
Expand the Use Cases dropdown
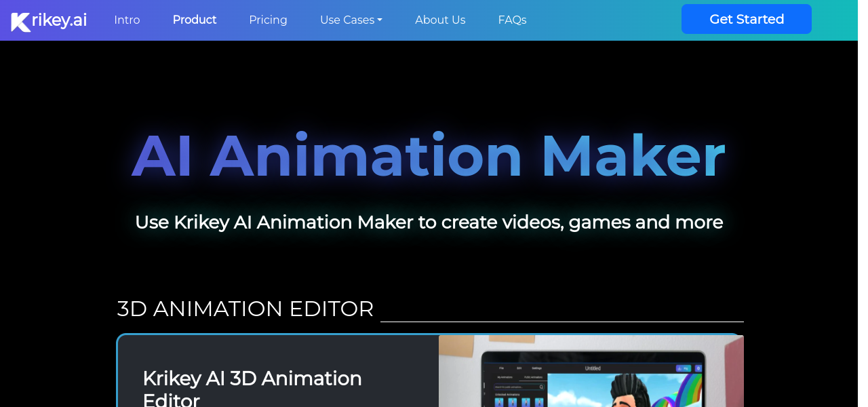click(351, 20)
